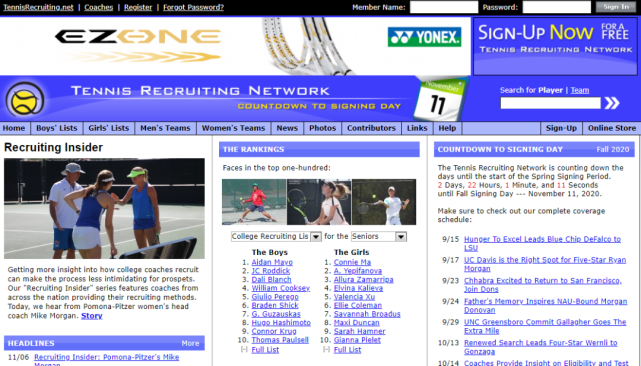The width and height of the screenshot is (641, 366).
Task: Click the Forgot Password link
Action: pyautogui.click(x=193, y=7)
